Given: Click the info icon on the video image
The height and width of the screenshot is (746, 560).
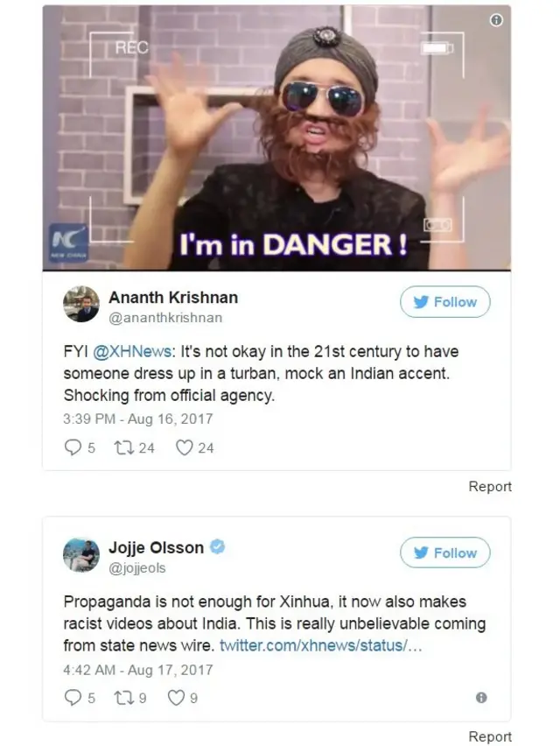Looking at the screenshot, I should click(496, 20).
